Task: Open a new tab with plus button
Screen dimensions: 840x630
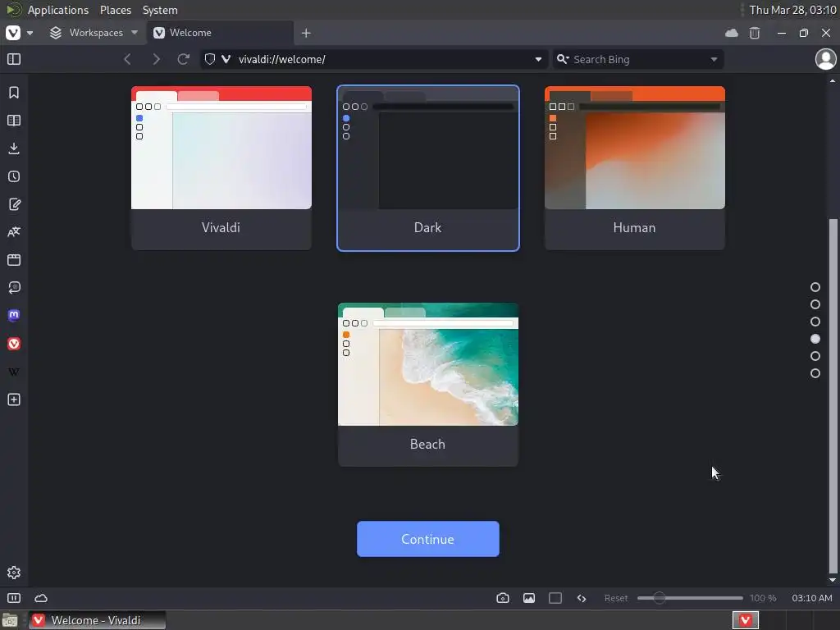Action: (306, 33)
